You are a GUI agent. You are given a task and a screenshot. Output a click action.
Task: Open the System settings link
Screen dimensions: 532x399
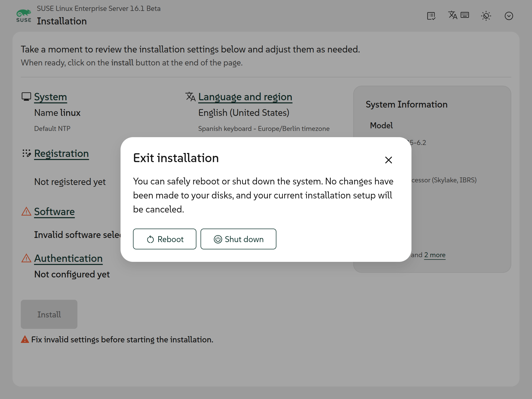click(x=50, y=97)
